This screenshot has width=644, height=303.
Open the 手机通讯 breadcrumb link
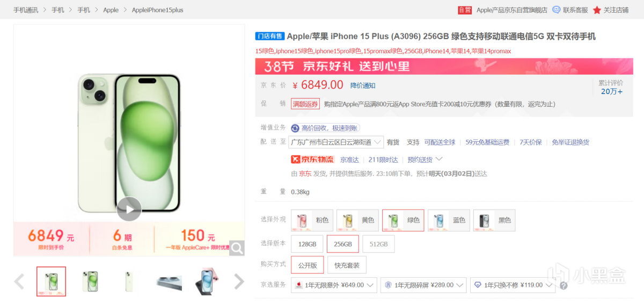pos(26,10)
